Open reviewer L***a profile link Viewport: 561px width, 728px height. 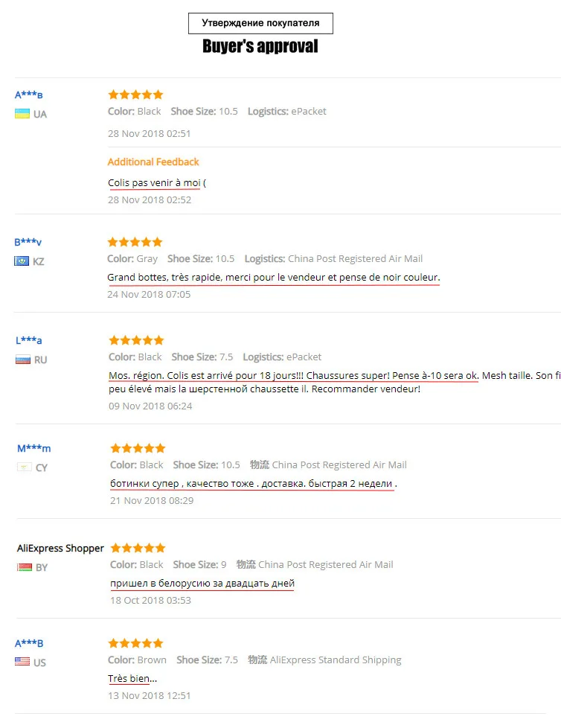29,340
